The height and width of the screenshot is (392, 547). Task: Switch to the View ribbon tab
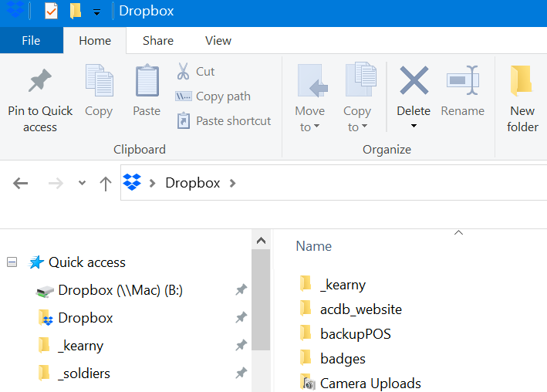[x=218, y=41]
